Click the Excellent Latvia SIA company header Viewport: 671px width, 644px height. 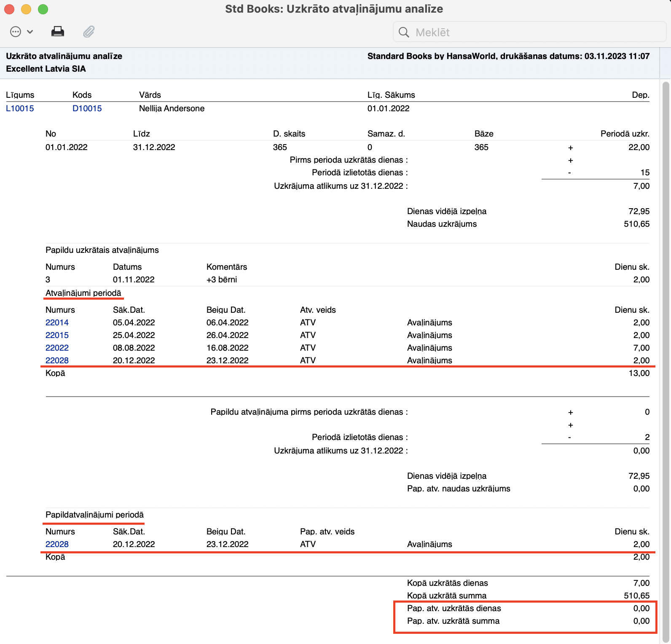(x=46, y=69)
